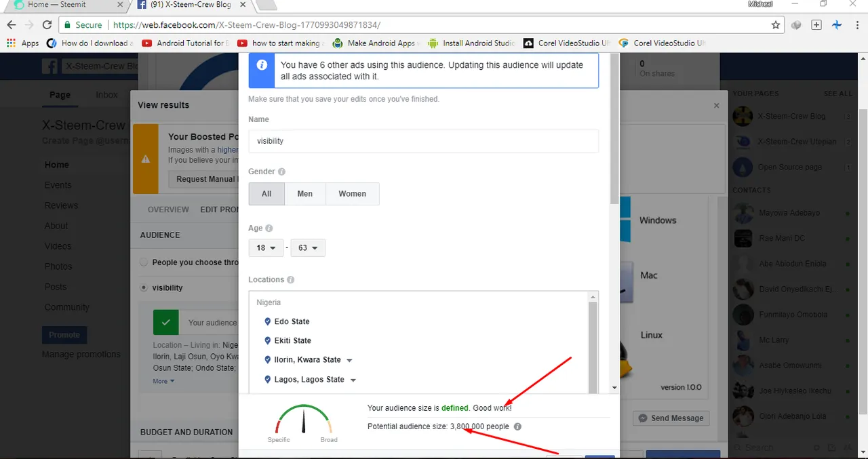Viewport: 868px width, 459px height.
Task: Open the first Corel VideoStudio bookmark
Action: click(x=567, y=43)
